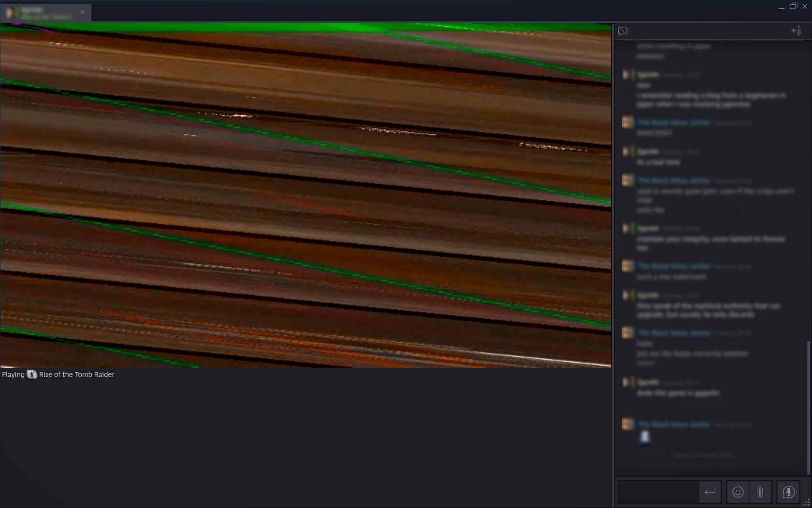Click the chat history scrollbar thumb
Image resolution: width=812 pixels, height=508 pixels.
point(808,407)
